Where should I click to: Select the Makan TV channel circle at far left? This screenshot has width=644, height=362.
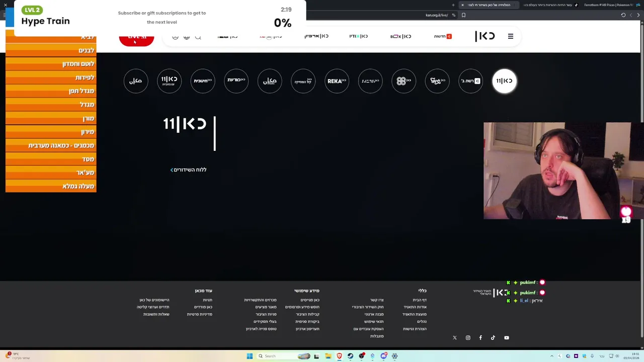pos(136,81)
